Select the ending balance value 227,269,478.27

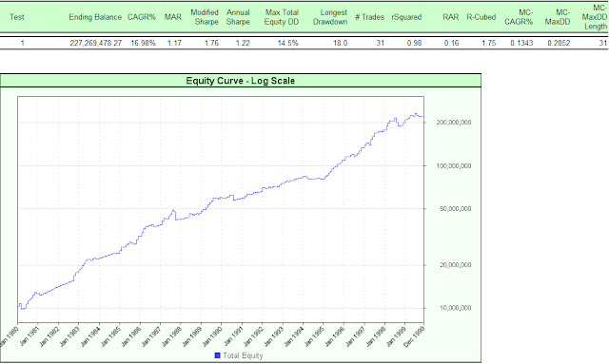[95, 43]
